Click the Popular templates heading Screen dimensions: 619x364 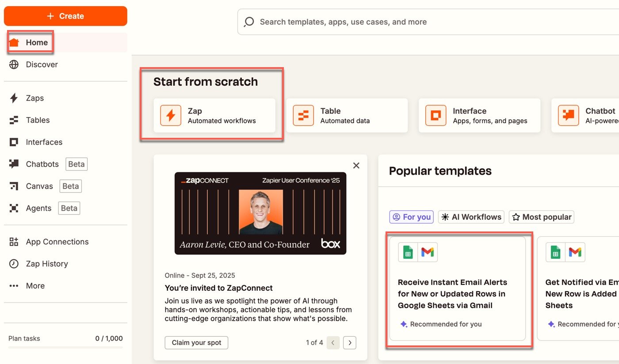pyautogui.click(x=440, y=171)
